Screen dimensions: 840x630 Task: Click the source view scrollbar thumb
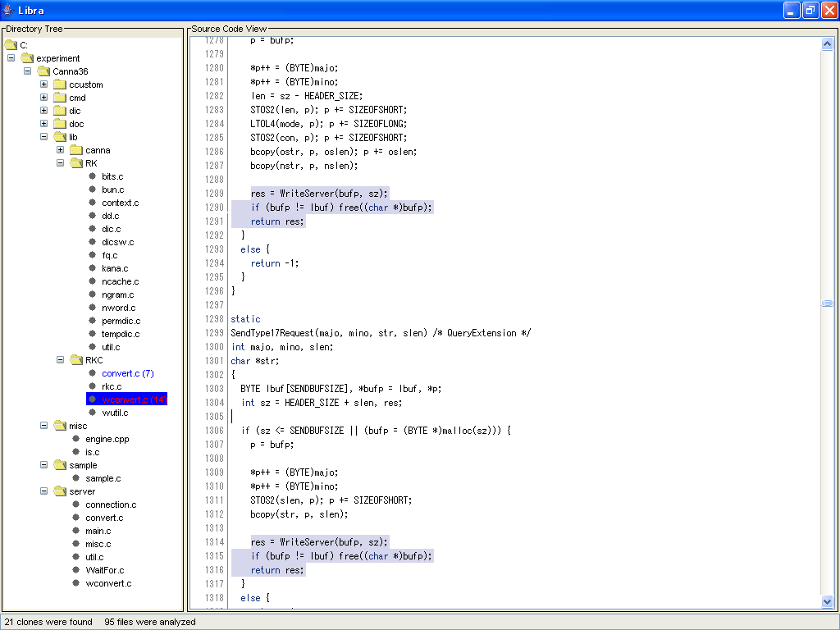[x=827, y=304]
